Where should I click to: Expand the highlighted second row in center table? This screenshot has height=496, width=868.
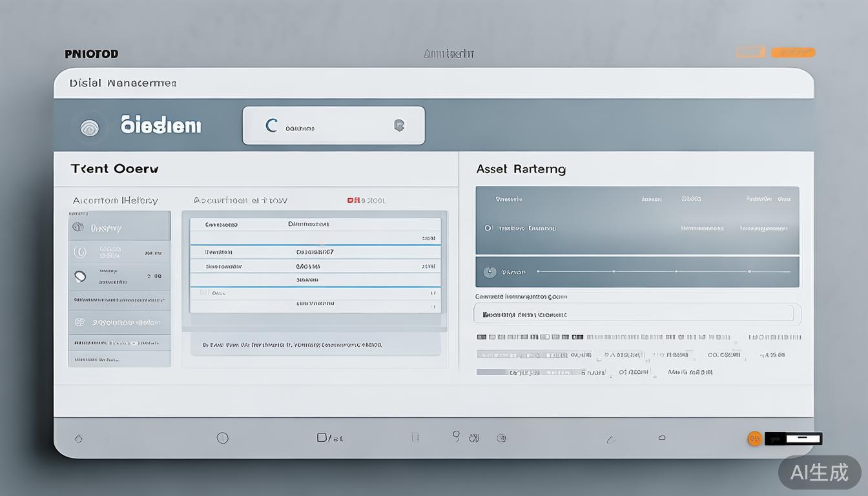pyautogui.click(x=315, y=252)
